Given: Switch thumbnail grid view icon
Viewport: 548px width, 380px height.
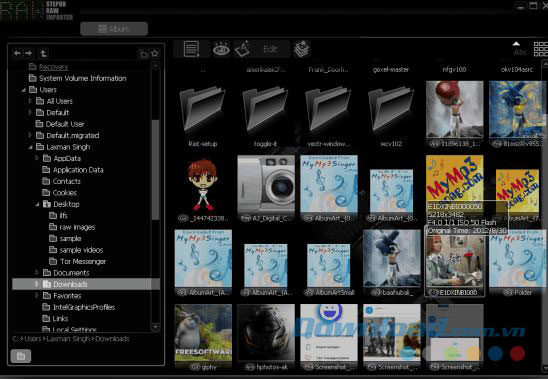Looking at the screenshot, I should click(541, 49).
